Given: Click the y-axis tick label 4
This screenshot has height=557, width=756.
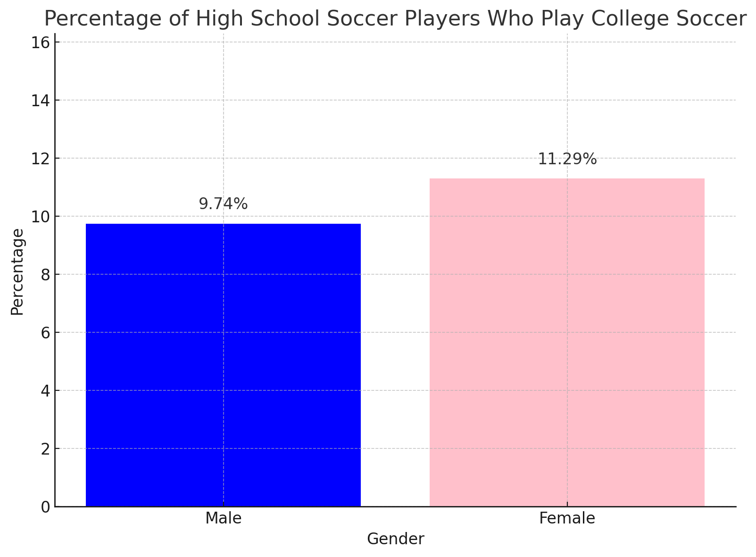Looking at the screenshot, I should click(x=46, y=391).
